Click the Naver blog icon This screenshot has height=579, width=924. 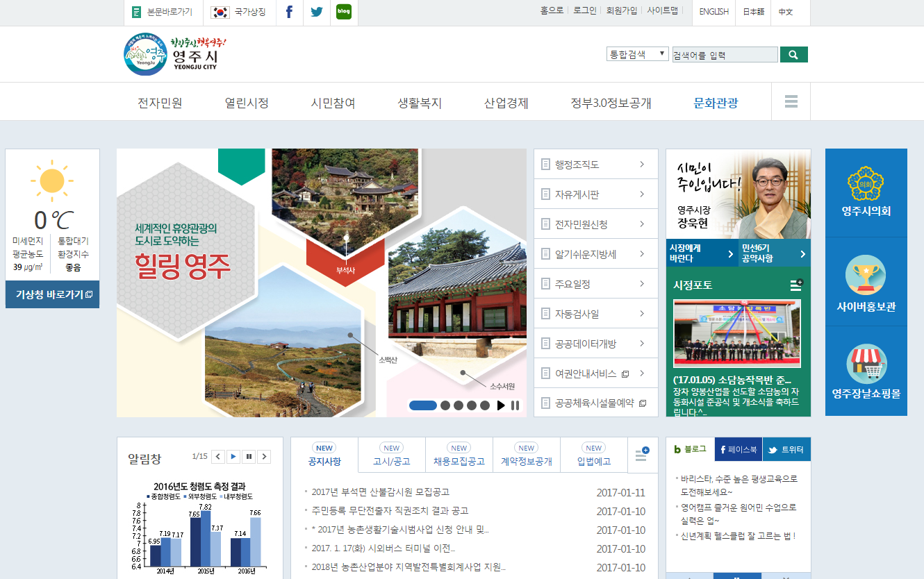point(344,12)
